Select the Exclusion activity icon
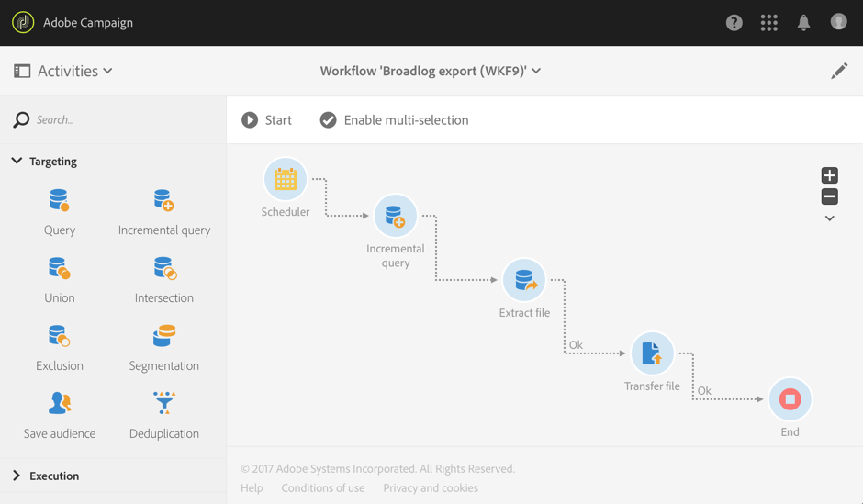The image size is (863, 504). click(x=59, y=336)
